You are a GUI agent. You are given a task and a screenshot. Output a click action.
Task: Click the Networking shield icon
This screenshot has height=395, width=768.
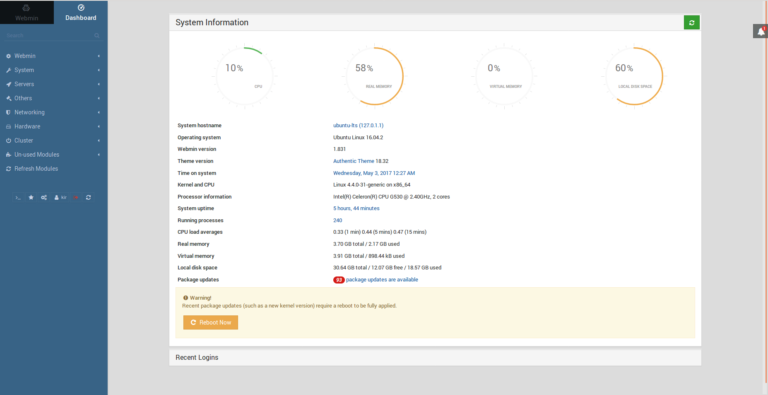8,112
